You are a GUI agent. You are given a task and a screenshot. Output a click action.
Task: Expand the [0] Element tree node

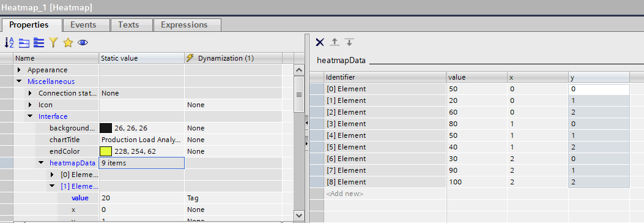tap(52, 175)
